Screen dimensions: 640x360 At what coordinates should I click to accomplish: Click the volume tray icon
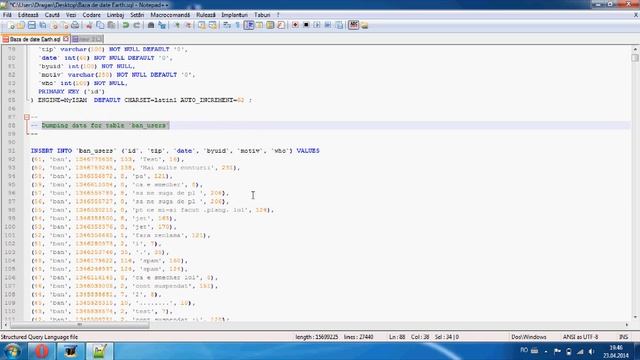(591, 351)
